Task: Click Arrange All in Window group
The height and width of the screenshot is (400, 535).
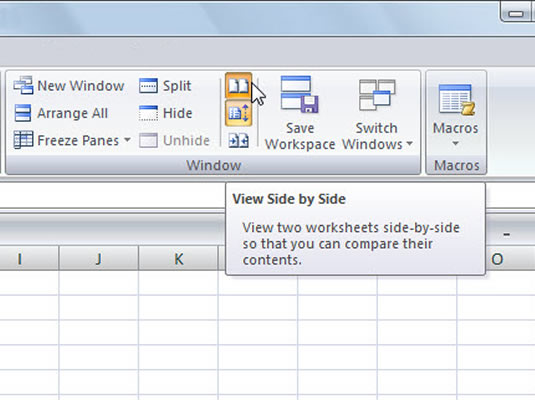Action: 61,113
